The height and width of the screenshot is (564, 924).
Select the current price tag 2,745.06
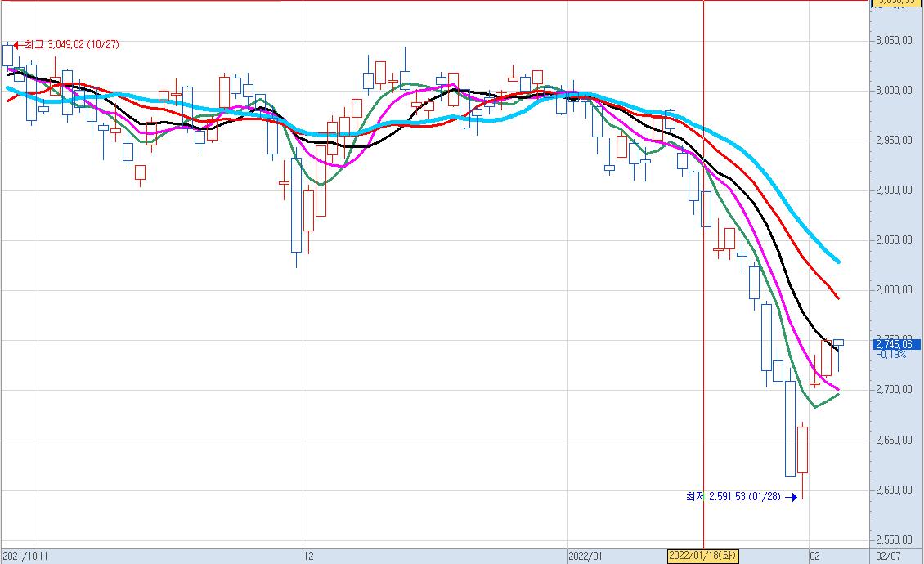896,345
